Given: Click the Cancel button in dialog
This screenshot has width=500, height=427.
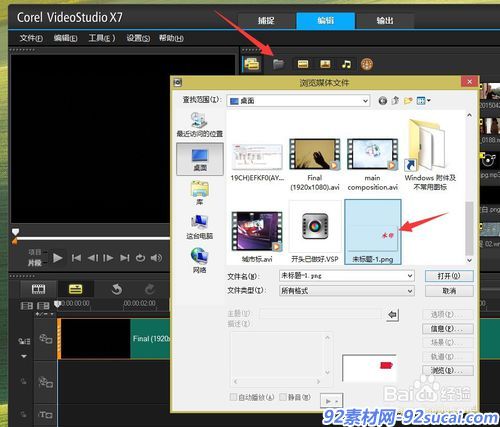Looking at the screenshot, I should point(449,291).
